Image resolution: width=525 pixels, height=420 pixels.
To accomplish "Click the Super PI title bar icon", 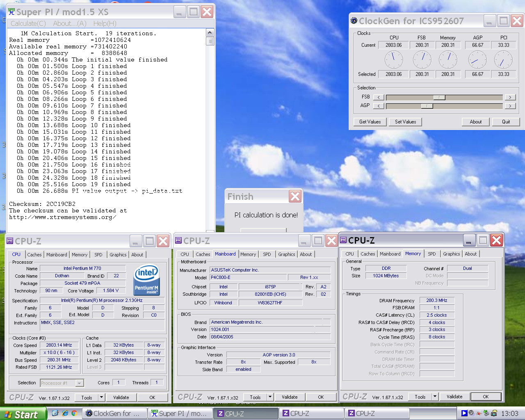I will tap(11, 12).
